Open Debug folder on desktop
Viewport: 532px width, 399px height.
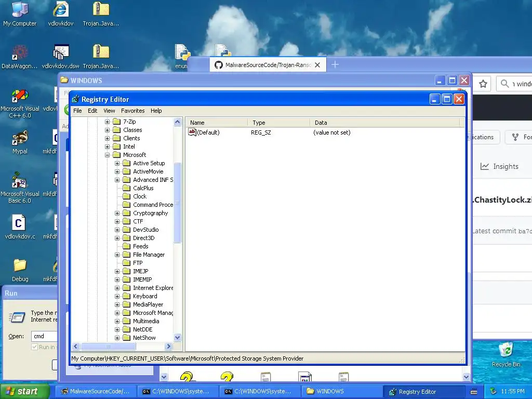(x=20, y=270)
